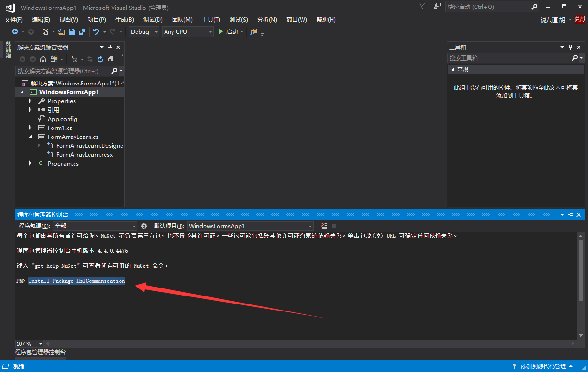Open NuGet console settings gear icon

tap(144, 226)
